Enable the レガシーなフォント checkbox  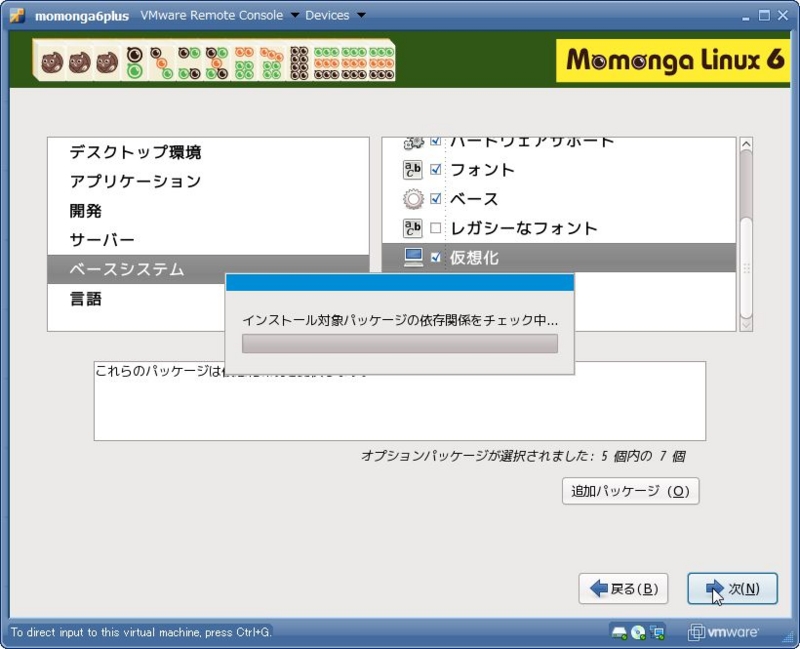click(435, 228)
